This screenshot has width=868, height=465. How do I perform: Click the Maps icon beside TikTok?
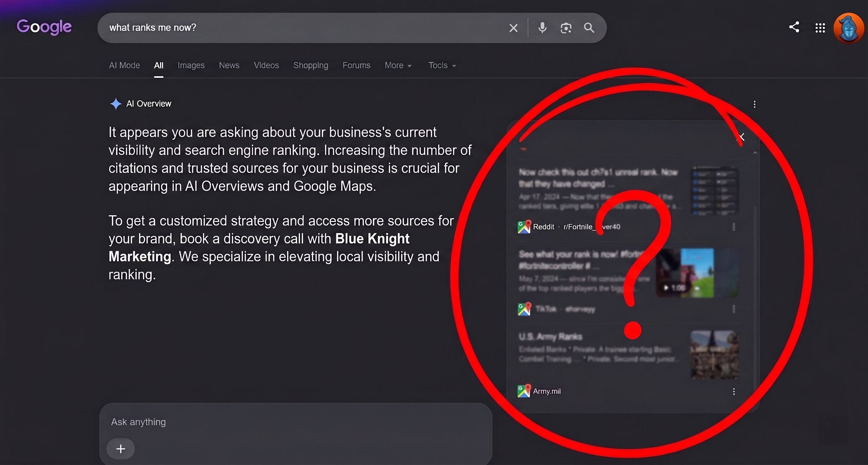point(524,309)
